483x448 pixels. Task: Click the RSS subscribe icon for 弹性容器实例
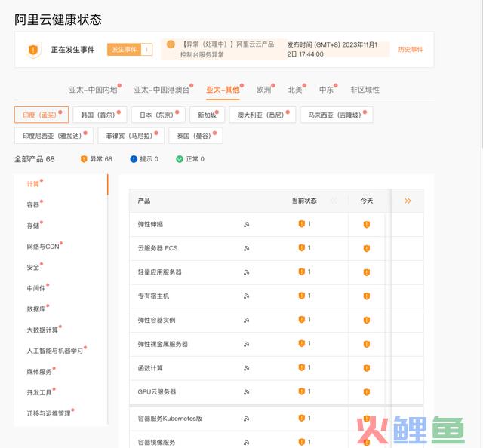click(x=246, y=321)
